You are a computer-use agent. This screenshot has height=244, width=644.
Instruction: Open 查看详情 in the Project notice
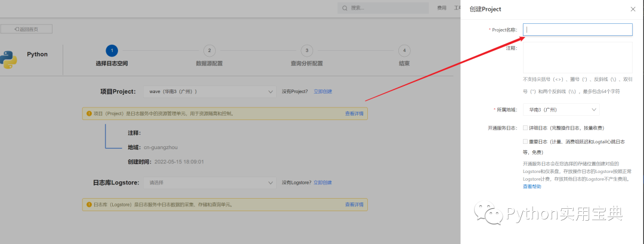pos(354,114)
